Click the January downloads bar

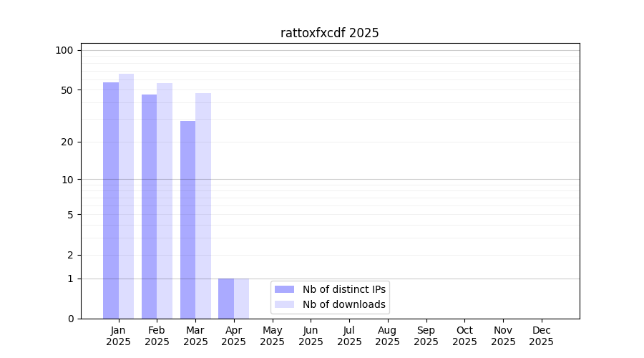126,196
